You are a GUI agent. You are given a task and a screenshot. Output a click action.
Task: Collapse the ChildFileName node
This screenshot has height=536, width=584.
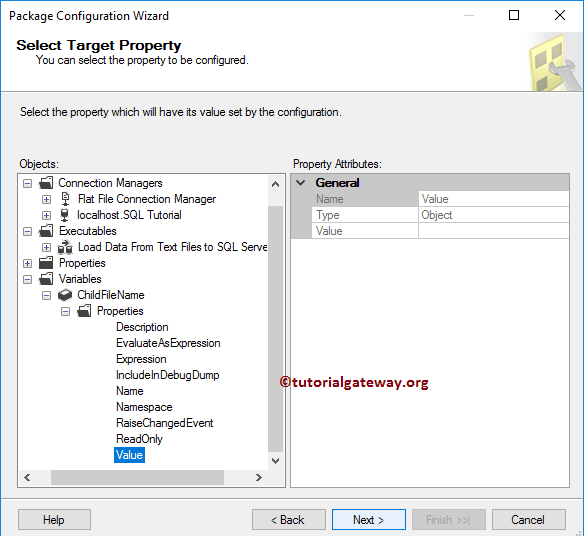(x=46, y=296)
